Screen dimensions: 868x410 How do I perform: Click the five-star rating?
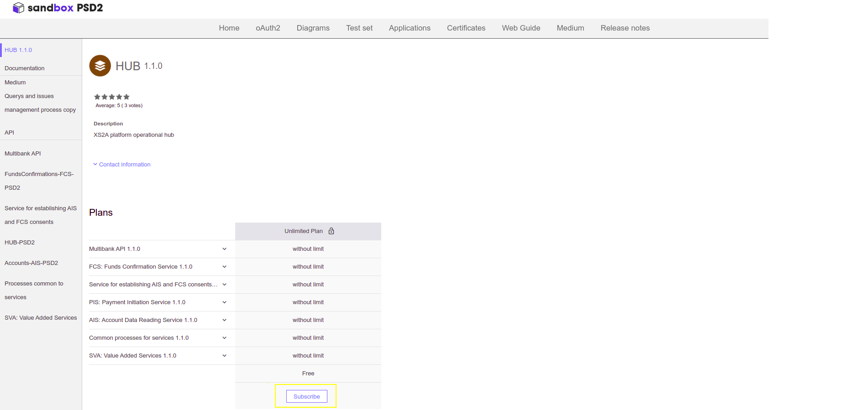click(x=112, y=97)
